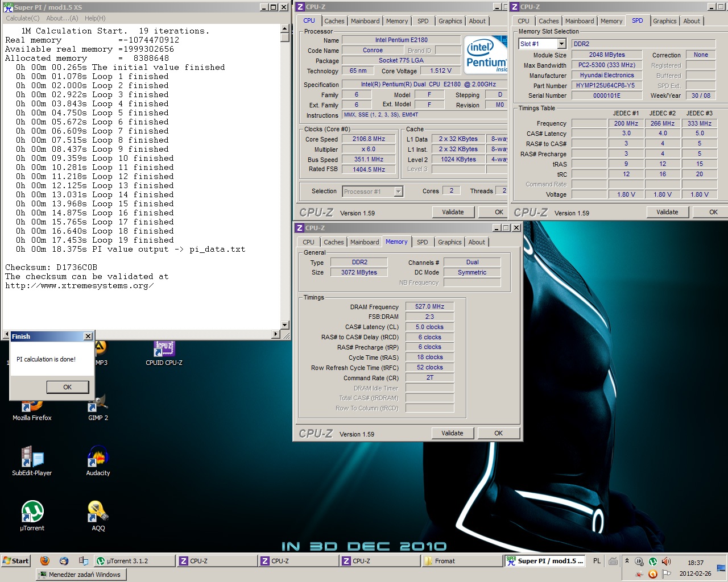Click the HYMP125U64CP8-Y5 part number

point(607,85)
